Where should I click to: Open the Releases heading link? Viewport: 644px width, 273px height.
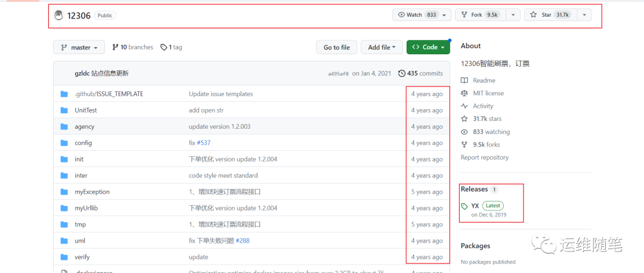point(475,190)
